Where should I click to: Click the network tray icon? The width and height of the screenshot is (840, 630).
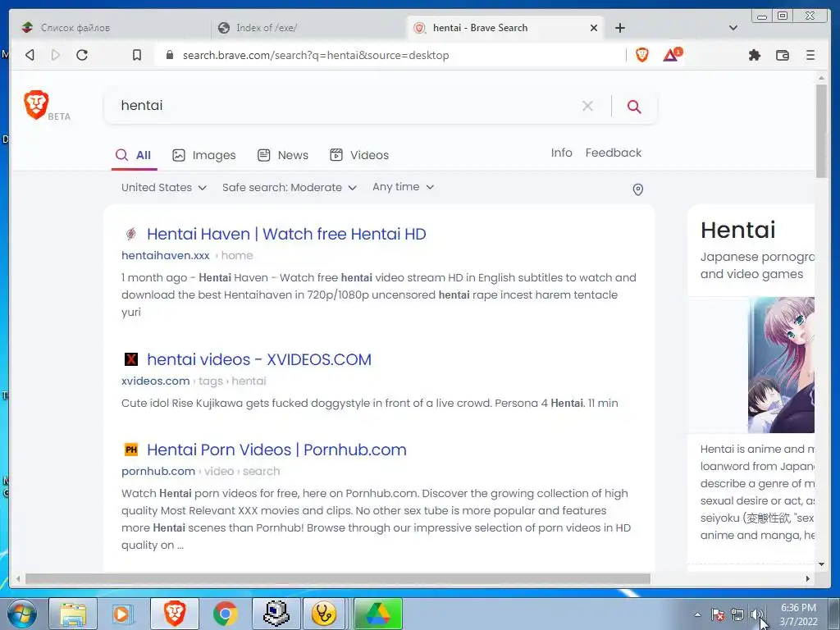click(x=737, y=614)
